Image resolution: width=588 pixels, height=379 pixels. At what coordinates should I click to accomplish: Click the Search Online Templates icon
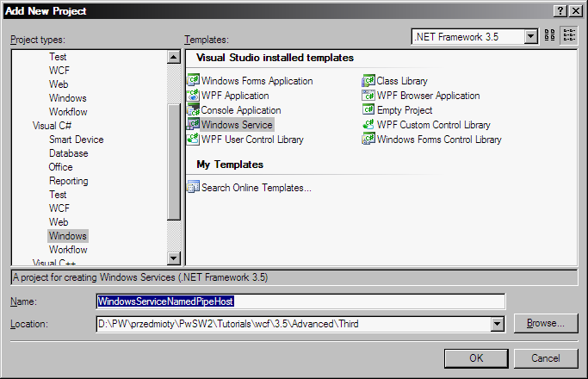(x=193, y=187)
